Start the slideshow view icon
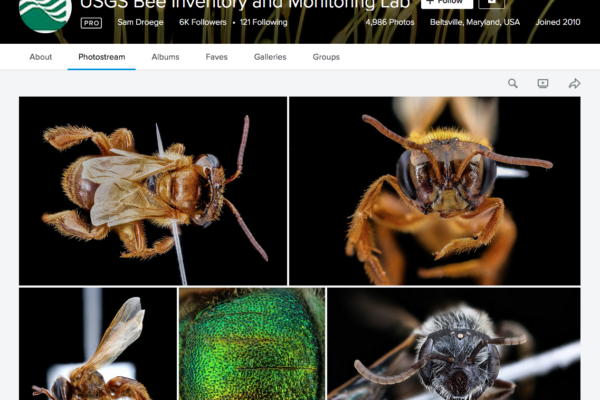The height and width of the screenshot is (400, 600). (543, 83)
